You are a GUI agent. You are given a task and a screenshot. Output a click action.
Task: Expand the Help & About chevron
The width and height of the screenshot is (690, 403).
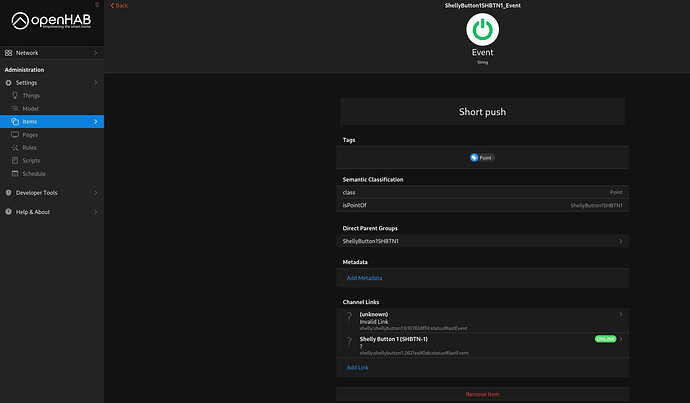click(95, 212)
